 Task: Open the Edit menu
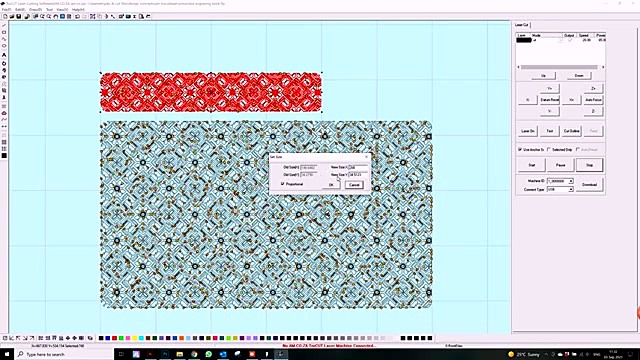[x=20, y=9]
